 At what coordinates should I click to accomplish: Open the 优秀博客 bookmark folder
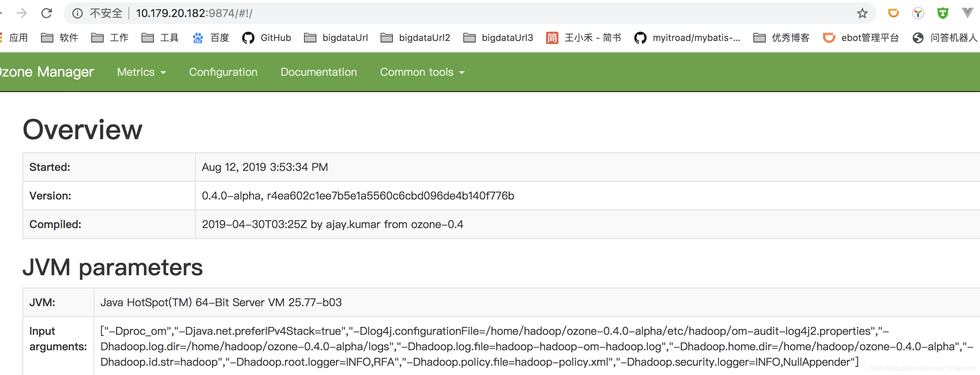782,37
